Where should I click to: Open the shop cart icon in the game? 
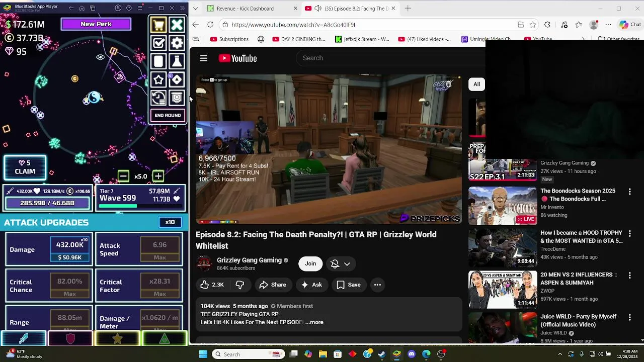tap(158, 25)
